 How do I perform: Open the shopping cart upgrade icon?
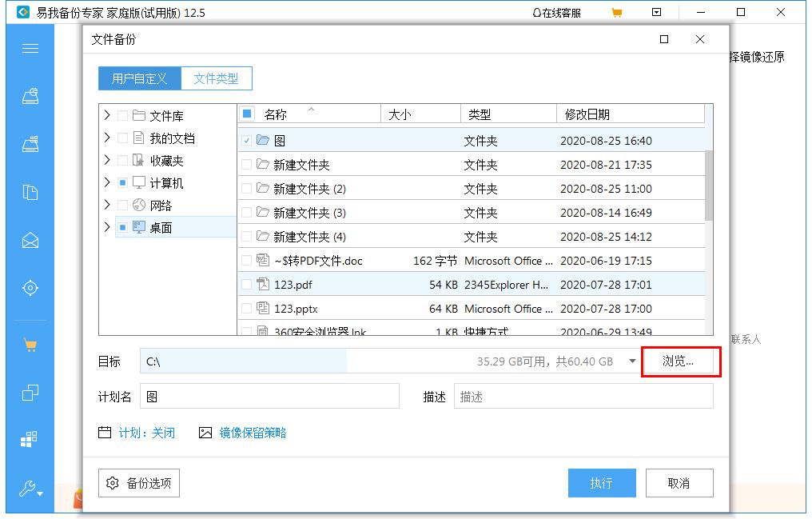30,344
